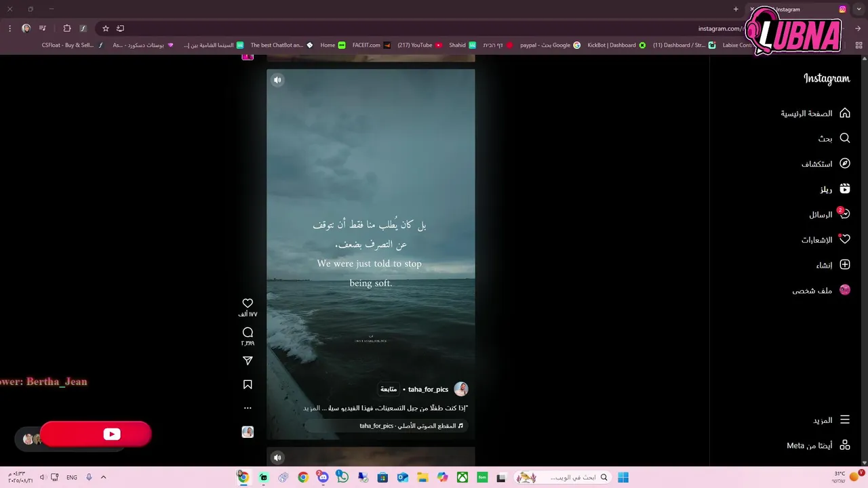Open the السينما الشامية bookmark
The image size is (868, 488).
click(x=213, y=45)
